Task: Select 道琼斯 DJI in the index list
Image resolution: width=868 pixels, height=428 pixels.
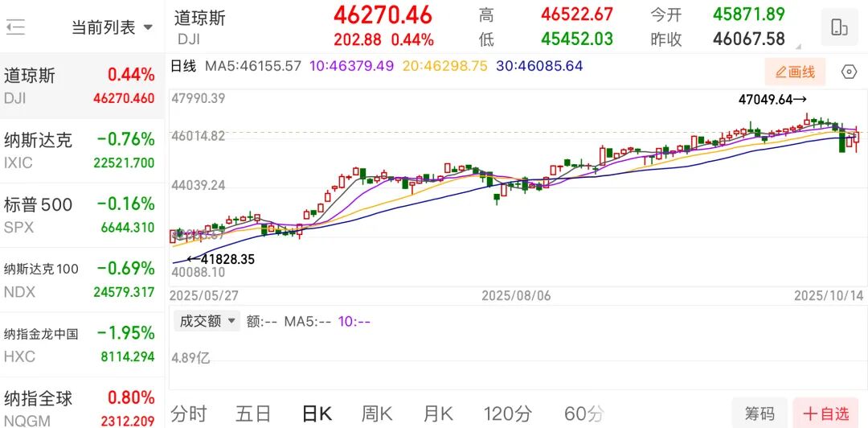Action: point(80,86)
